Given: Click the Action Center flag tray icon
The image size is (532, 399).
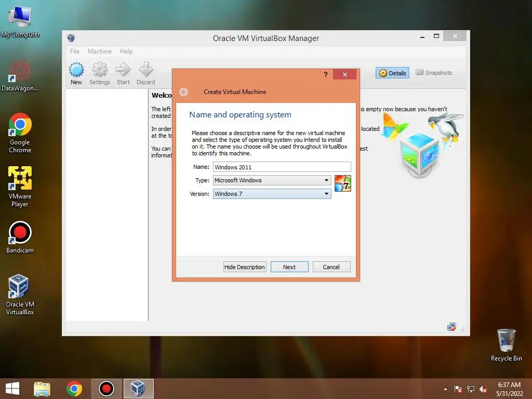Looking at the screenshot, I should (458, 389).
